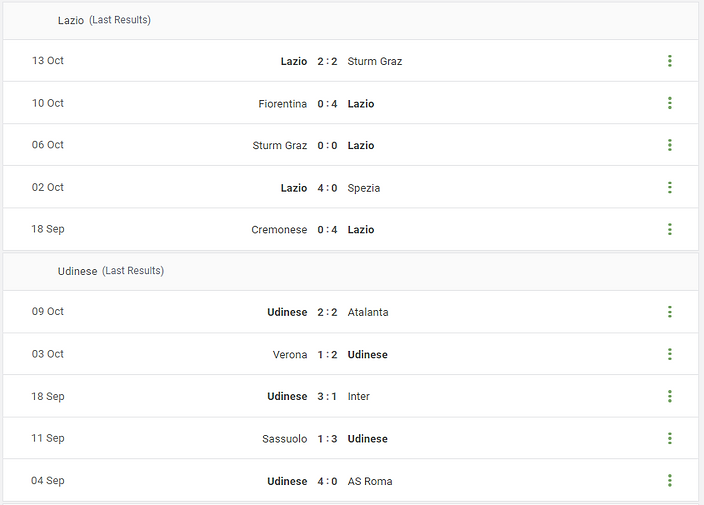Open the more menu on Udinese vs Inter row
This screenshot has width=704, height=505.
point(669,396)
